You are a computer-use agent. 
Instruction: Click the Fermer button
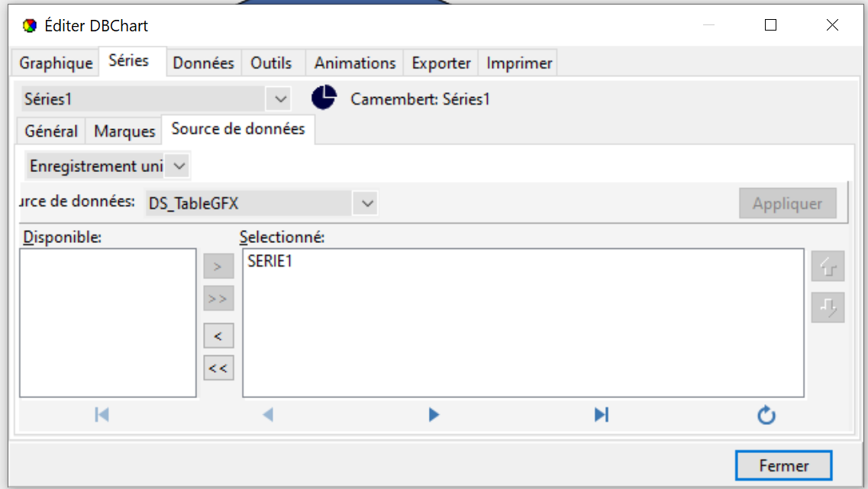click(x=783, y=466)
